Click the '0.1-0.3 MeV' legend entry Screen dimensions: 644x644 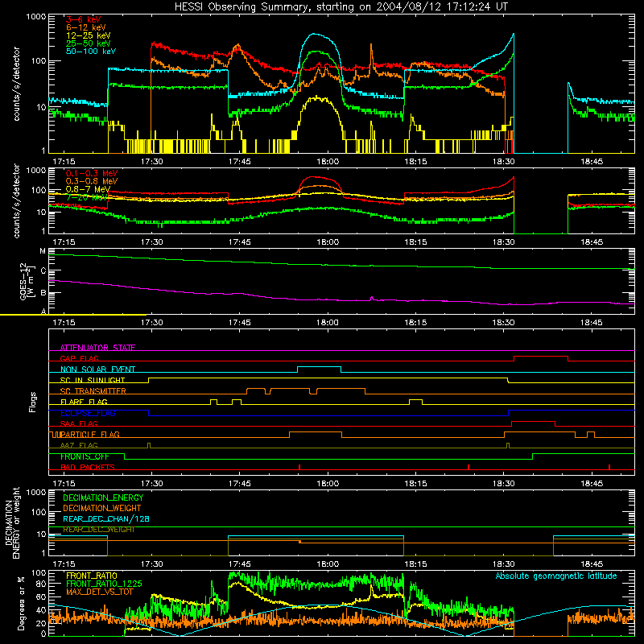point(92,173)
